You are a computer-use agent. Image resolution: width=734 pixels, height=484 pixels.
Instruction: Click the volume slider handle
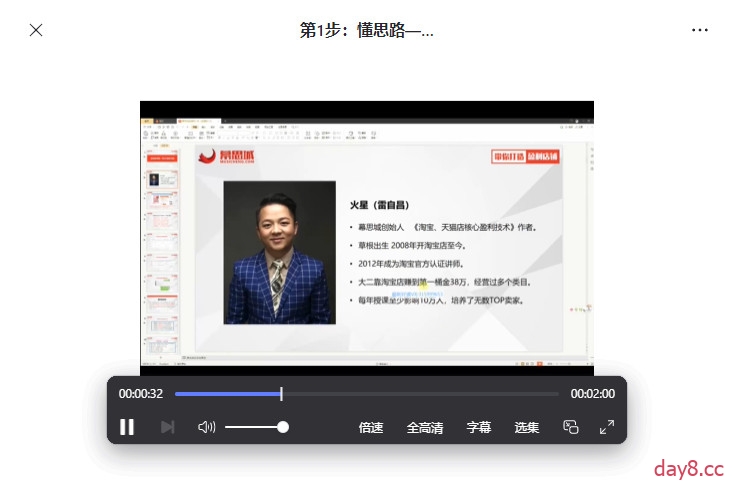click(x=283, y=427)
